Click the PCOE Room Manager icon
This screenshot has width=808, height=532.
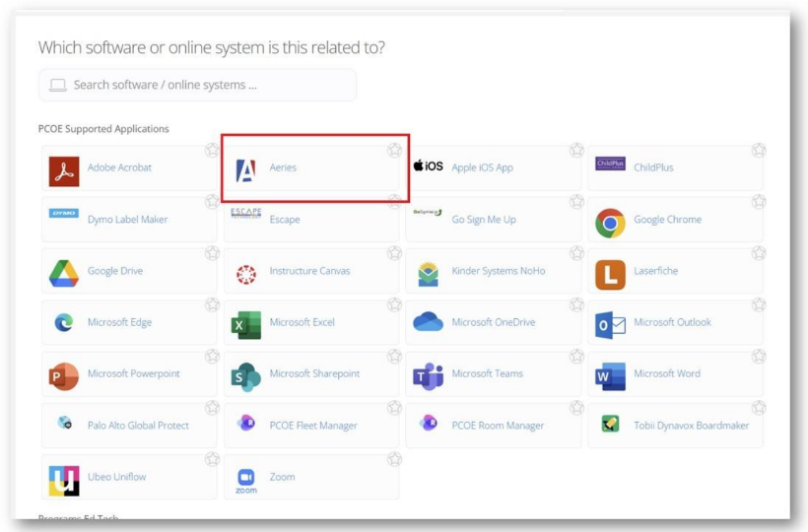click(429, 423)
